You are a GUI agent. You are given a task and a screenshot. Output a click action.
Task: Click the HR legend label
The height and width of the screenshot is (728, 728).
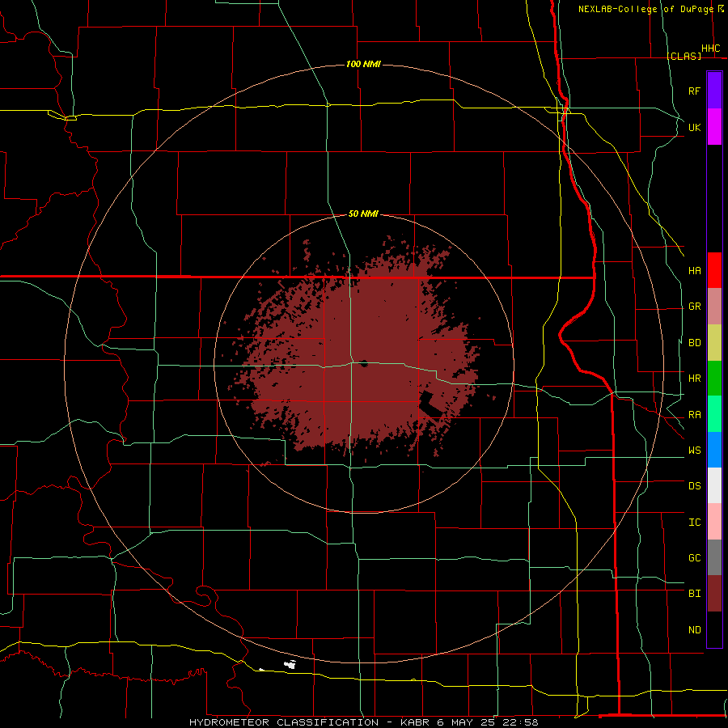coord(694,379)
